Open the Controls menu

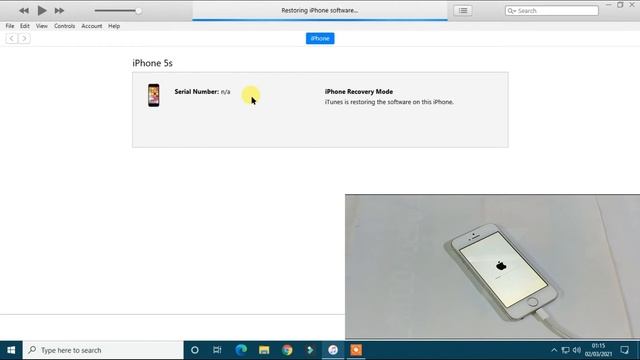64,26
